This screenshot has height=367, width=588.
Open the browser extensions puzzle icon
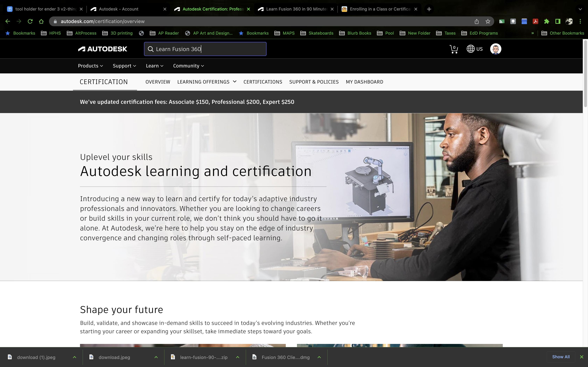tap(547, 21)
